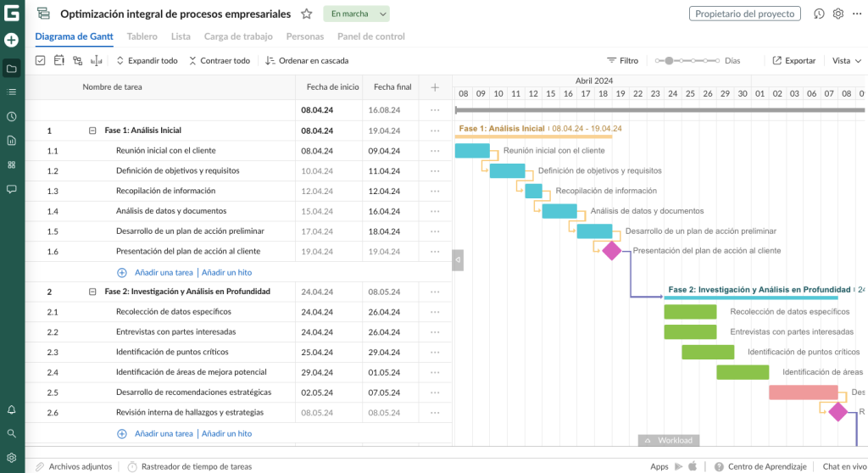Open row options for Fase 2 row
Screen dimensions: 868x473
[x=435, y=292]
